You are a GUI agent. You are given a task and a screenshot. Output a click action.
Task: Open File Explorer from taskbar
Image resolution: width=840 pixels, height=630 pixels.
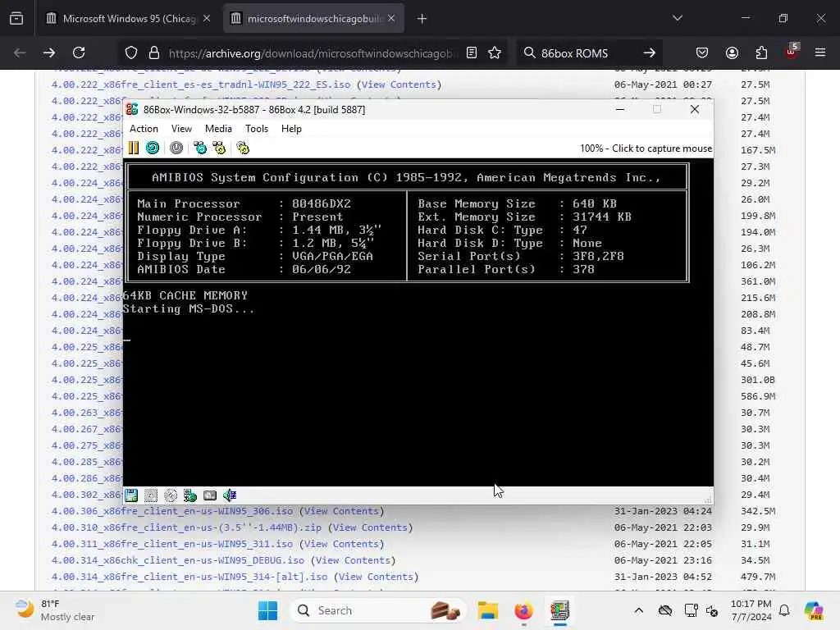click(487, 610)
